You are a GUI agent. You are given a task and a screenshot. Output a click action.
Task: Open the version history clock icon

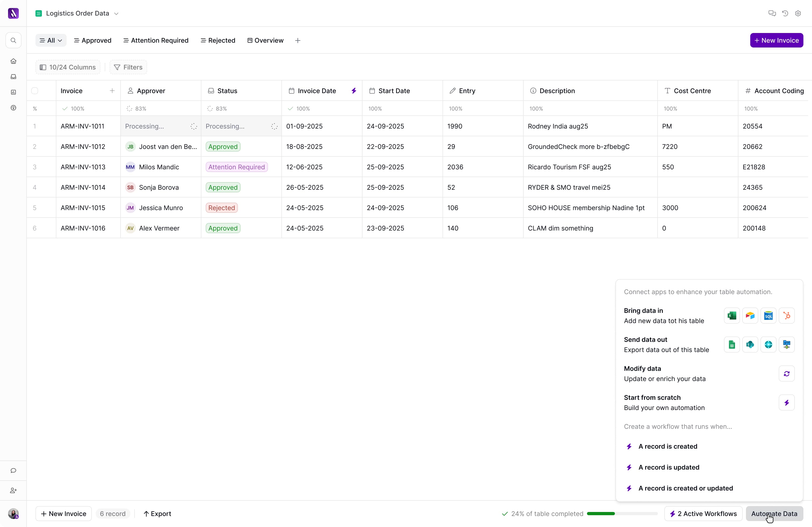coord(785,13)
